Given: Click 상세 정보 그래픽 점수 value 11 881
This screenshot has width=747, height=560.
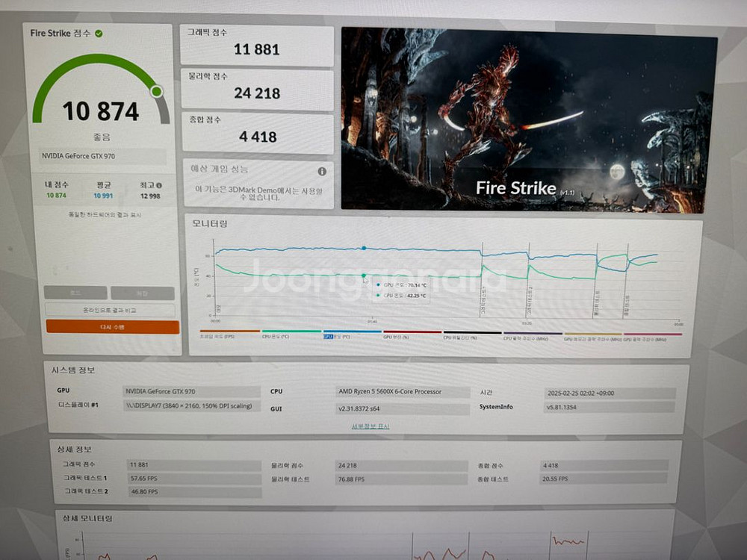Looking at the screenshot, I should point(194,464).
